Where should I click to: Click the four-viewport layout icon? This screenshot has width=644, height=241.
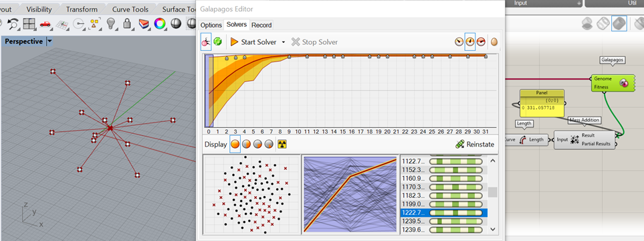[x=29, y=24]
